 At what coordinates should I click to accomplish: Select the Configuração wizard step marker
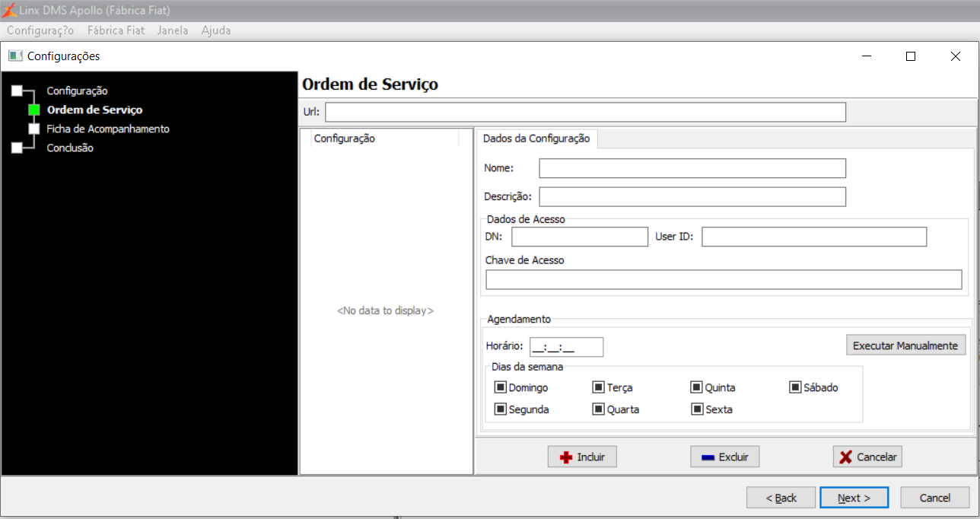(17, 91)
